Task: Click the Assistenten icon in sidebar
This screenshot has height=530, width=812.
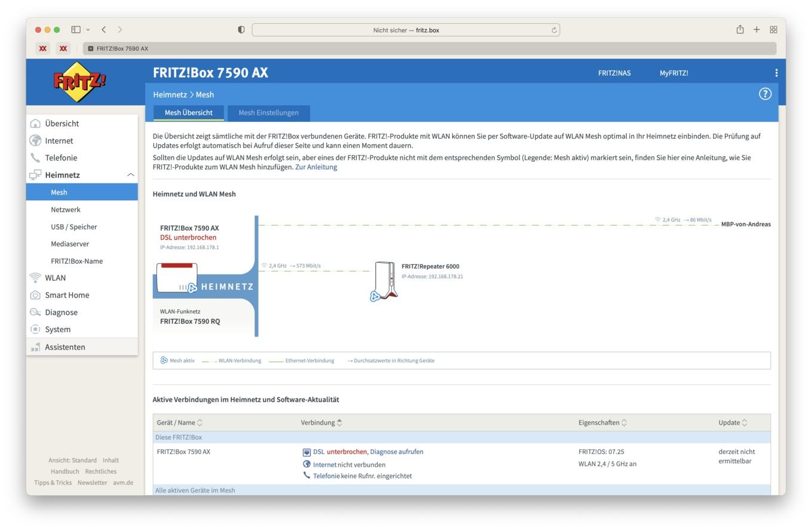Action: (35, 347)
